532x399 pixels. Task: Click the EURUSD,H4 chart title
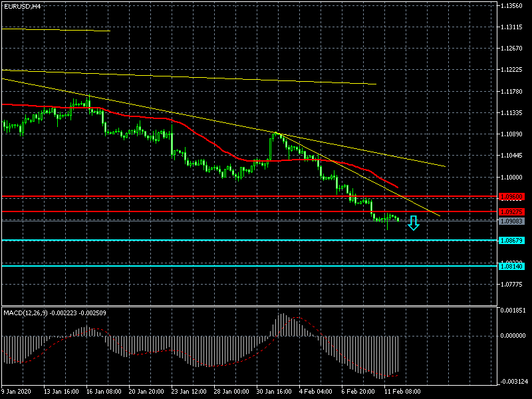click(x=22, y=6)
